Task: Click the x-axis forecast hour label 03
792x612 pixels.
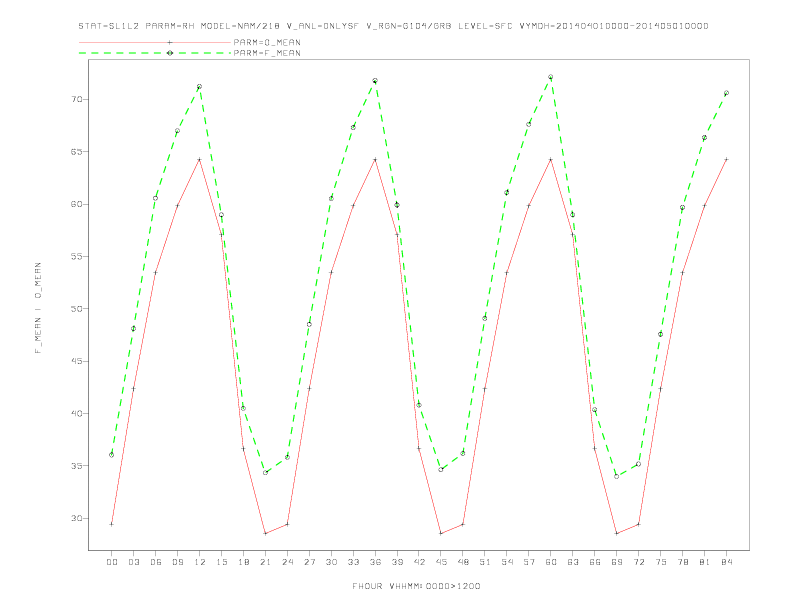Action: 133,562
